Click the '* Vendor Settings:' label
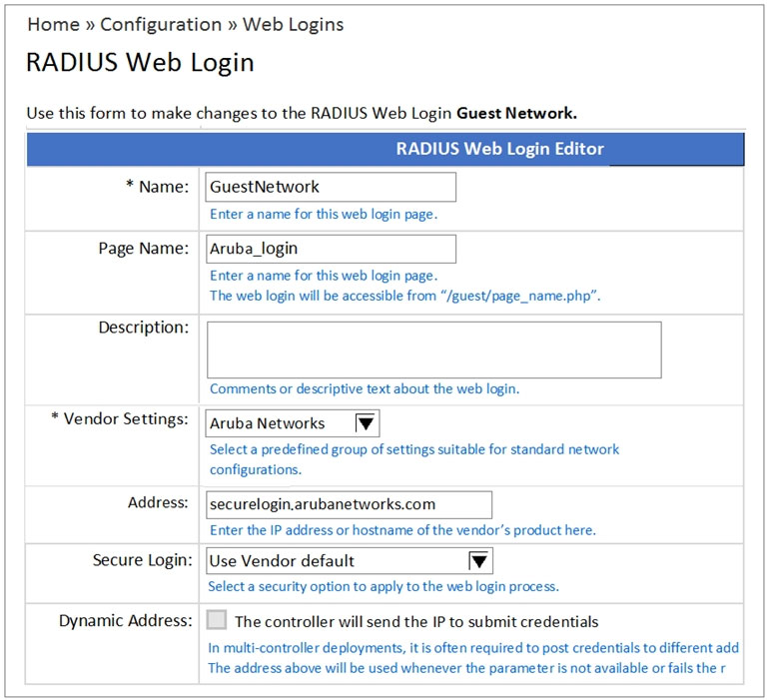Image resolution: width=768 pixels, height=700 pixels. pyautogui.click(x=120, y=418)
